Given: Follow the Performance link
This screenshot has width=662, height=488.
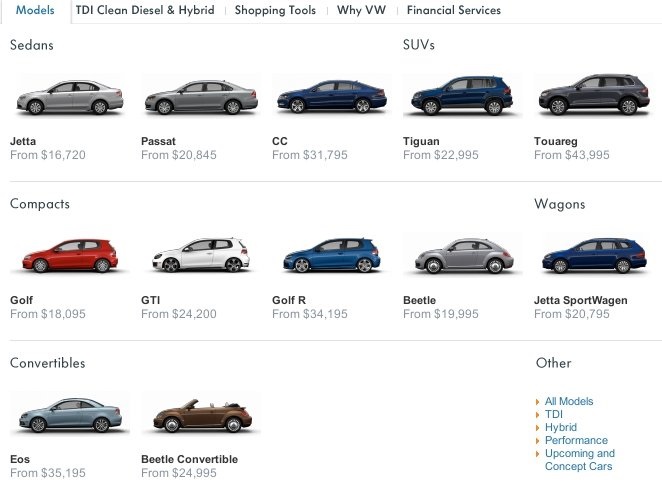Looking at the screenshot, I should coord(576,440).
